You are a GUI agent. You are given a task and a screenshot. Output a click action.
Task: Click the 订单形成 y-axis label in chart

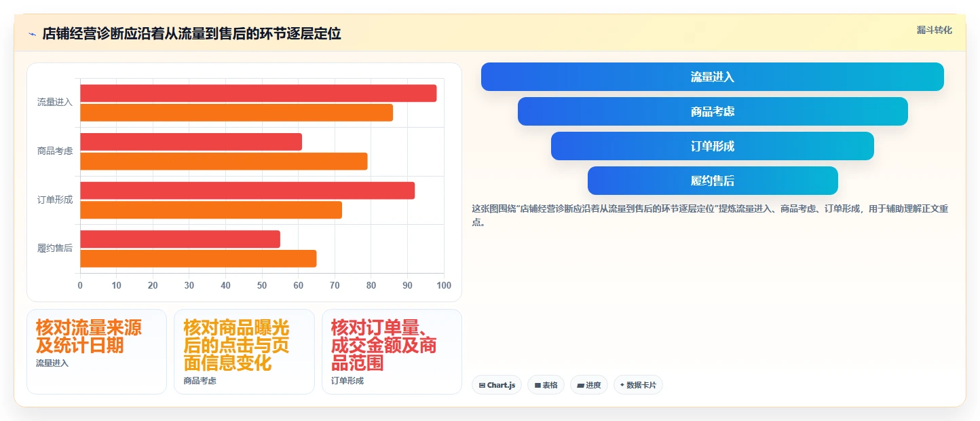(x=55, y=200)
